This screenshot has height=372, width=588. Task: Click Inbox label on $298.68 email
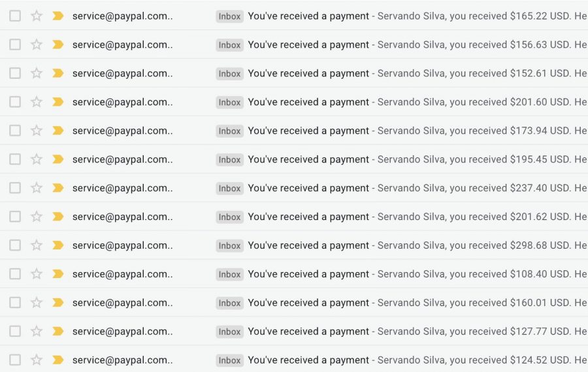click(229, 246)
